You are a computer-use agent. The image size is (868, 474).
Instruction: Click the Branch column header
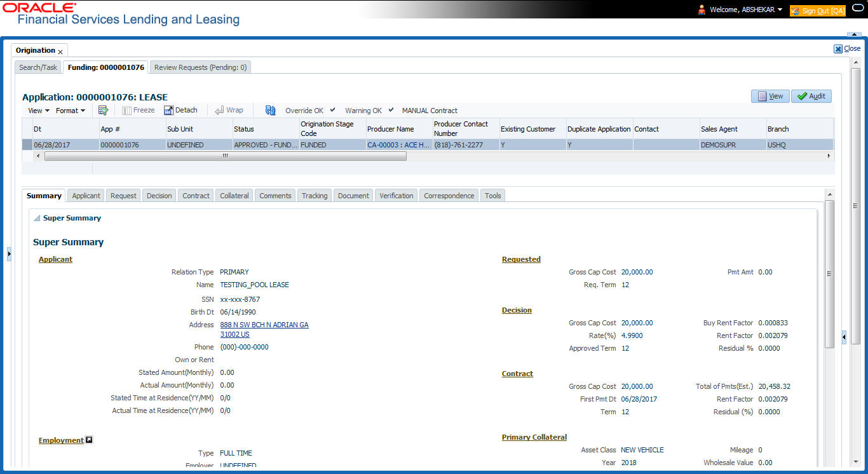(799, 129)
